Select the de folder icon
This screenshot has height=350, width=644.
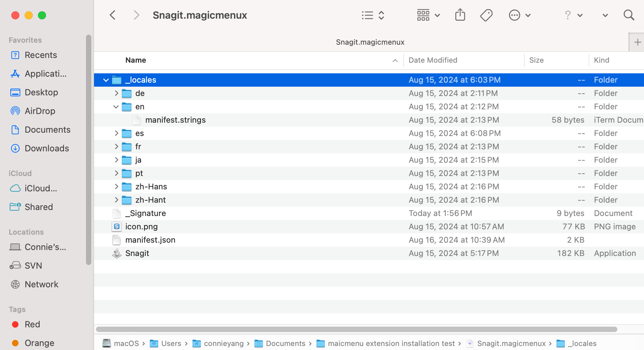127,93
